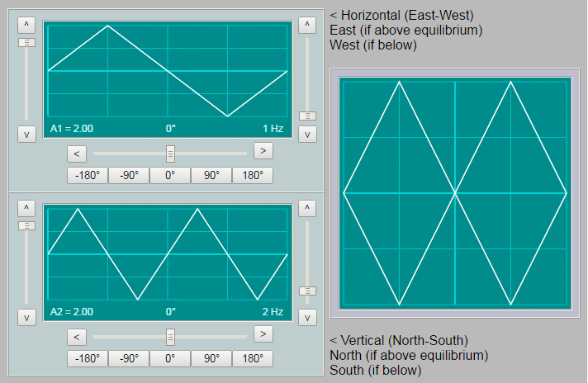Click the Lissajous figure display
Image resolution: width=588 pixels, height=383 pixels.
click(455, 193)
